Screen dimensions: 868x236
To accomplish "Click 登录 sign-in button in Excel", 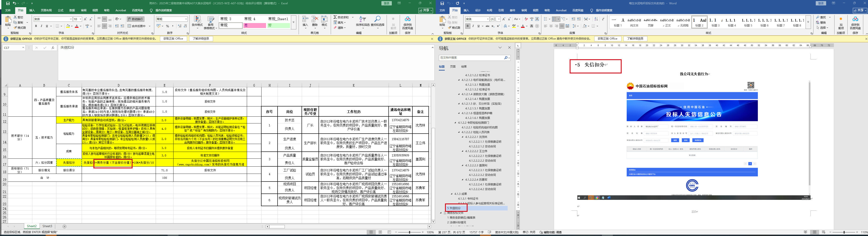I will click(x=386, y=3).
